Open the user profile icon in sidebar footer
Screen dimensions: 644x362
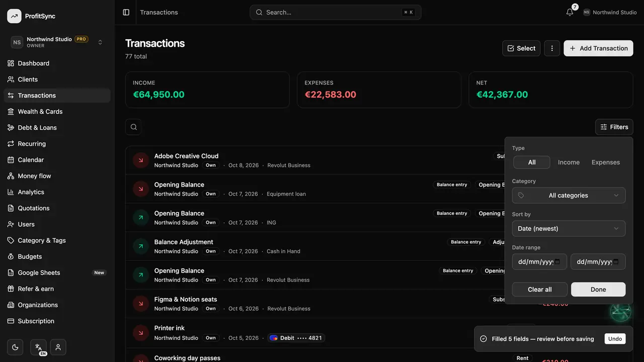pos(58,347)
